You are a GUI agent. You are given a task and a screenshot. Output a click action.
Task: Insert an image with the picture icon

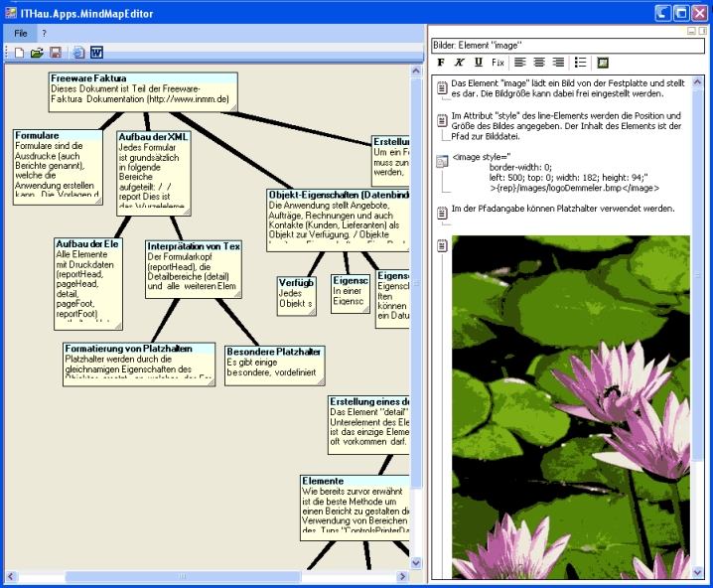[x=603, y=63]
